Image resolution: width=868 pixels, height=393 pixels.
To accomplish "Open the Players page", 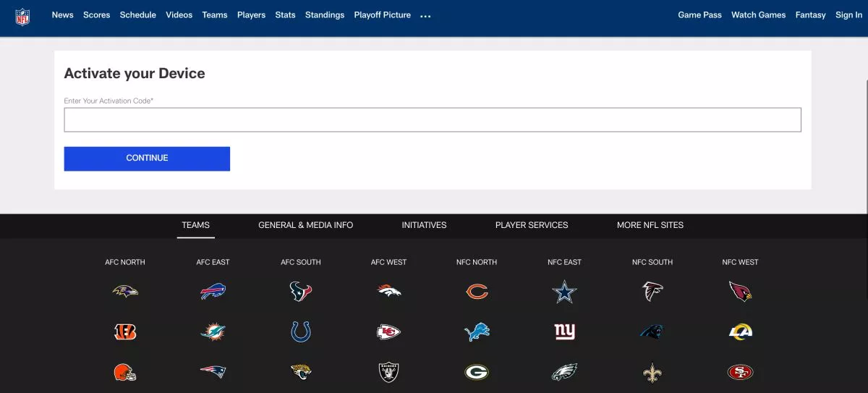I will [251, 15].
